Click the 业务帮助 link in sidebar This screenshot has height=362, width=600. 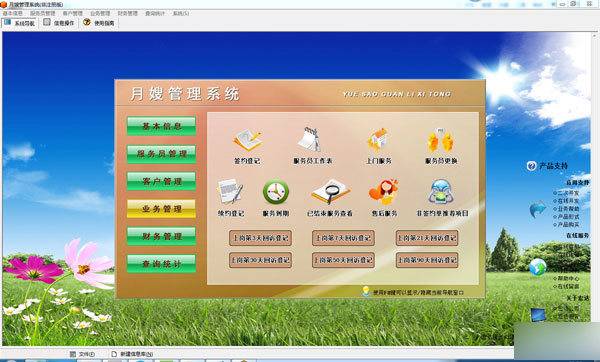tap(568, 209)
